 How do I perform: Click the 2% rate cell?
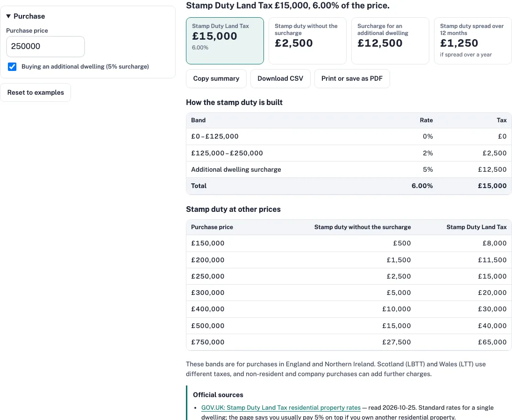coord(428,153)
